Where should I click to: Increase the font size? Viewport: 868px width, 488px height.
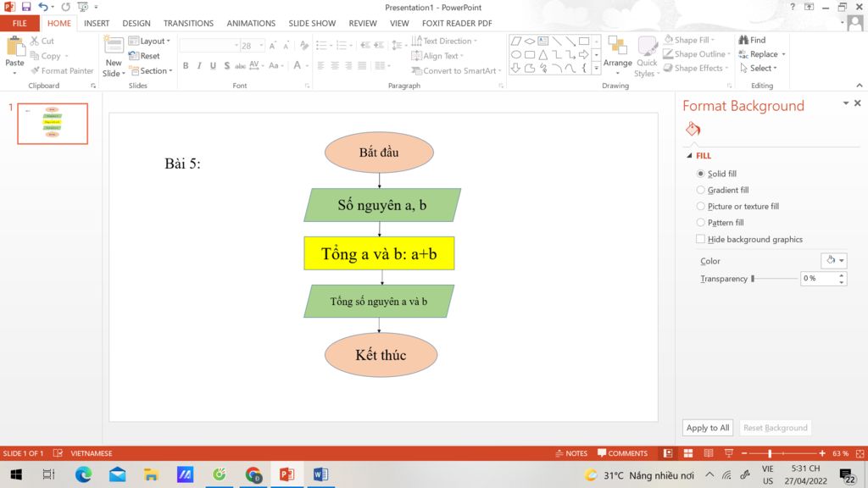272,46
